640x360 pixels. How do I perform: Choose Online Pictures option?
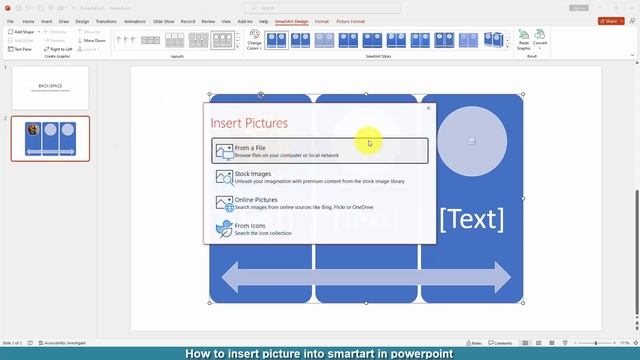click(x=320, y=203)
